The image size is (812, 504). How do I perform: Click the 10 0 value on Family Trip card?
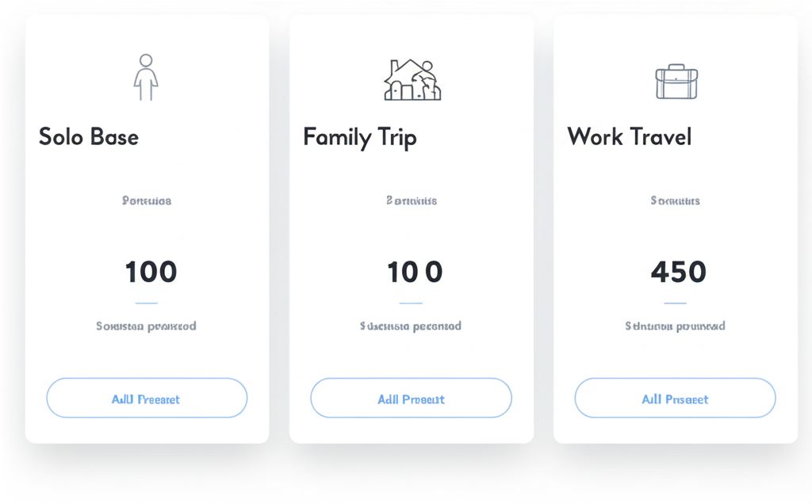(414, 273)
